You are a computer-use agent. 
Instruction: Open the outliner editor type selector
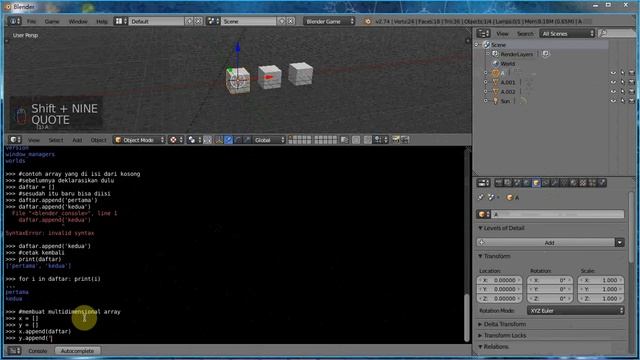tap(483, 33)
